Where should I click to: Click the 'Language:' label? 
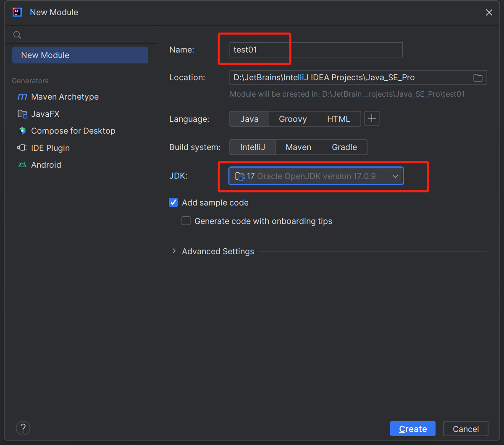coord(189,119)
